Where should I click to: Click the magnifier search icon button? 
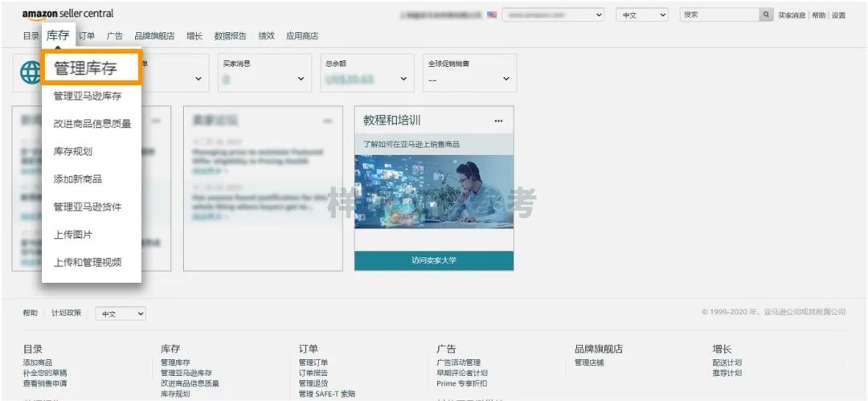tap(766, 15)
